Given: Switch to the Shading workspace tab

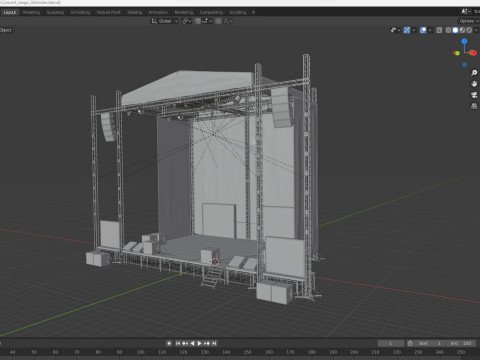Looking at the screenshot, I should click(x=135, y=12).
